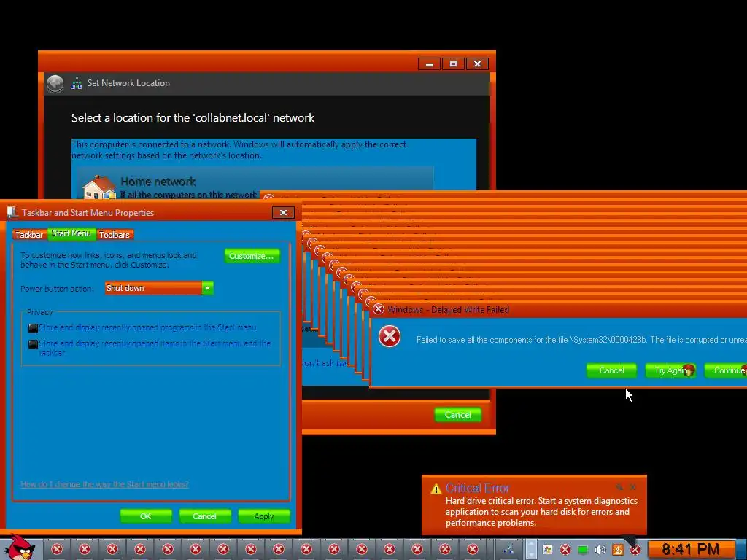This screenshot has height=560, width=747.
Task: Select the Start Menu tab
Action: point(71,233)
